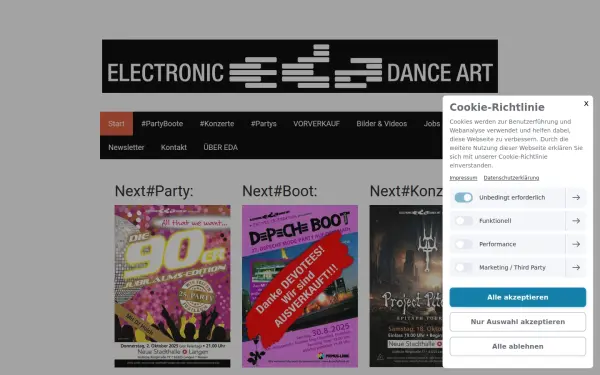Select the Start menu item
Screen dimensions: 600x375
click(x=116, y=124)
